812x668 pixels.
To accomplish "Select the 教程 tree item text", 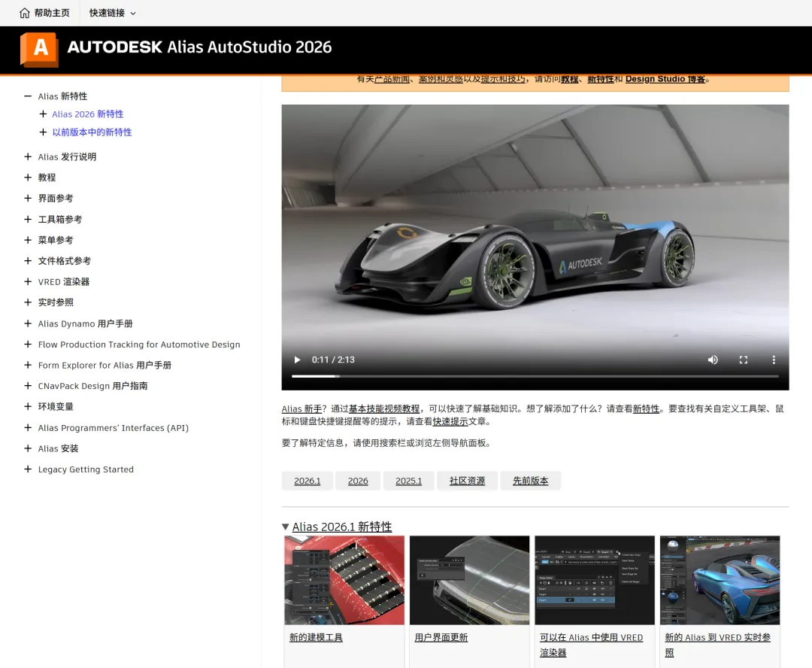I will [47, 178].
